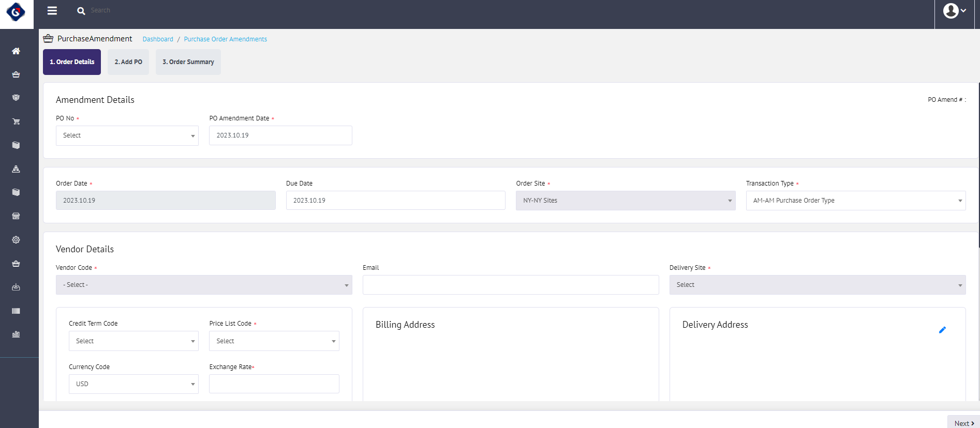The height and width of the screenshot is (428, 980).
Task: Click the Dashboard breadcrumb link
Action: click(158, 39)
